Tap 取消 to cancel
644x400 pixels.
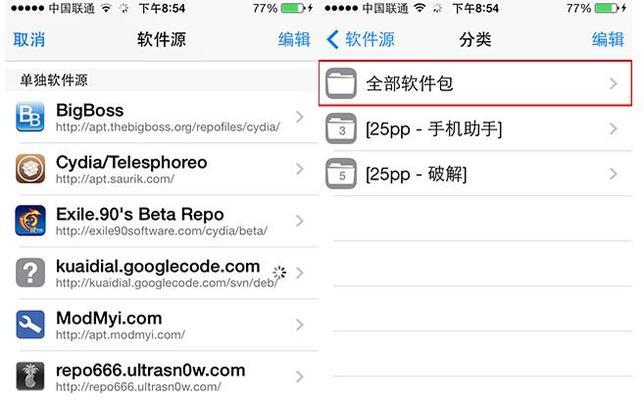(29, 40)
